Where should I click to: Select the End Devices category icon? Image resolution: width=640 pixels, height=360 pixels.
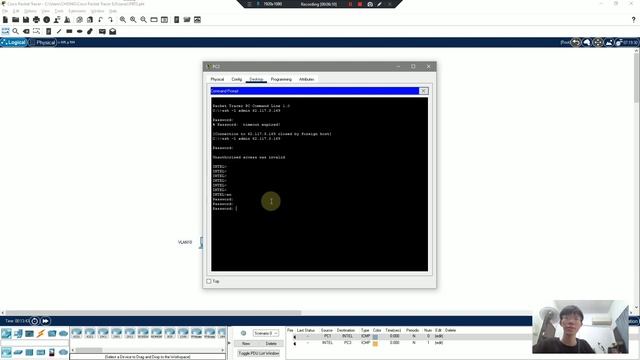18,333
